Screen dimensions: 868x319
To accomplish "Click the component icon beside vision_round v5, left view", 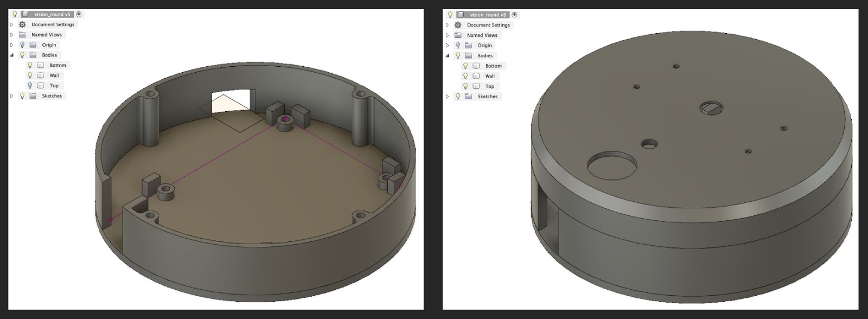I will 25,14.
